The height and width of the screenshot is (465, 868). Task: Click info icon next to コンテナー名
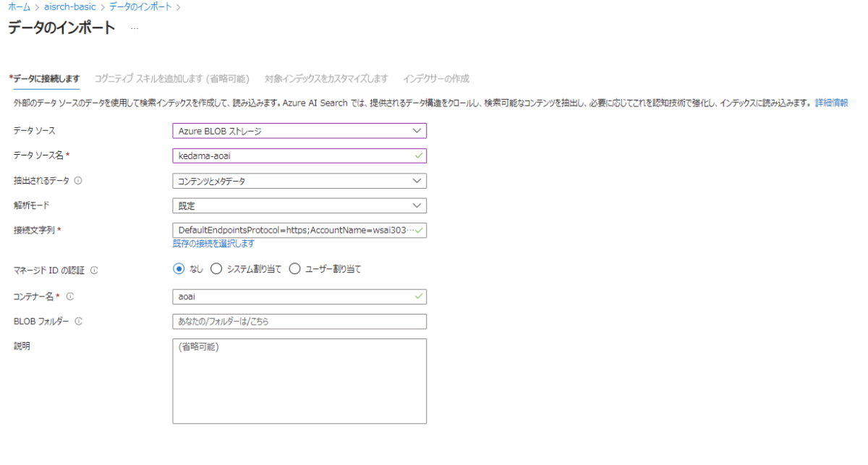click(70, 297)
